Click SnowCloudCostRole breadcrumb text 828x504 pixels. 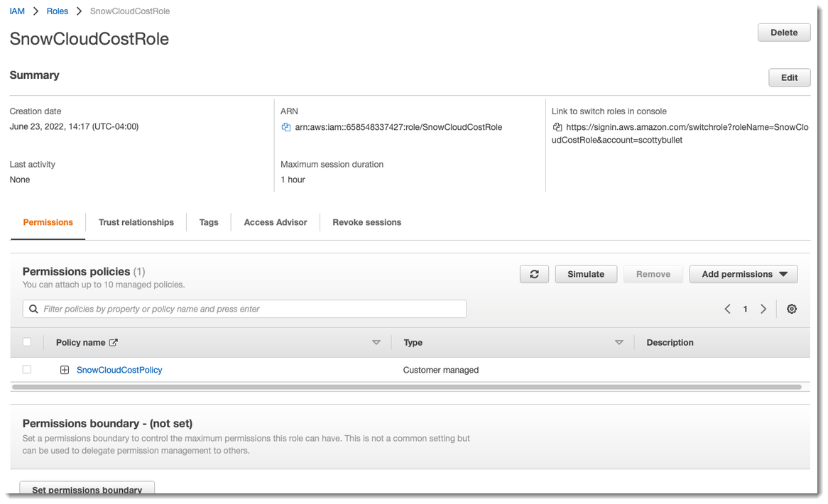click(x=130, y=11)
